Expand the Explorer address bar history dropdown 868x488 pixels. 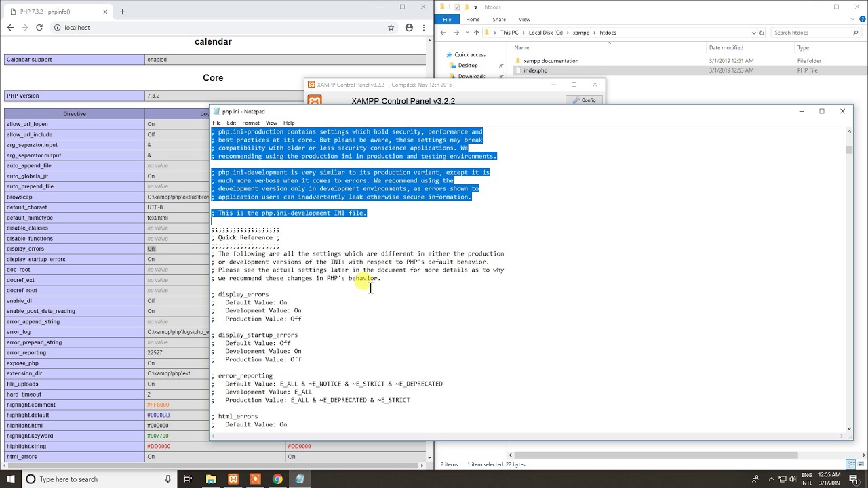pyautogui.click(x=753, y=33)
